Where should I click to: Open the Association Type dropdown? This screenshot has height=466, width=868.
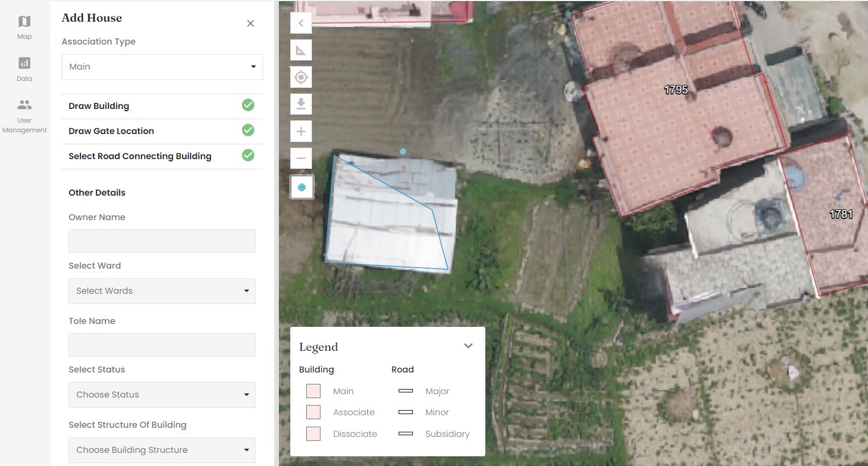click(162, 67)
